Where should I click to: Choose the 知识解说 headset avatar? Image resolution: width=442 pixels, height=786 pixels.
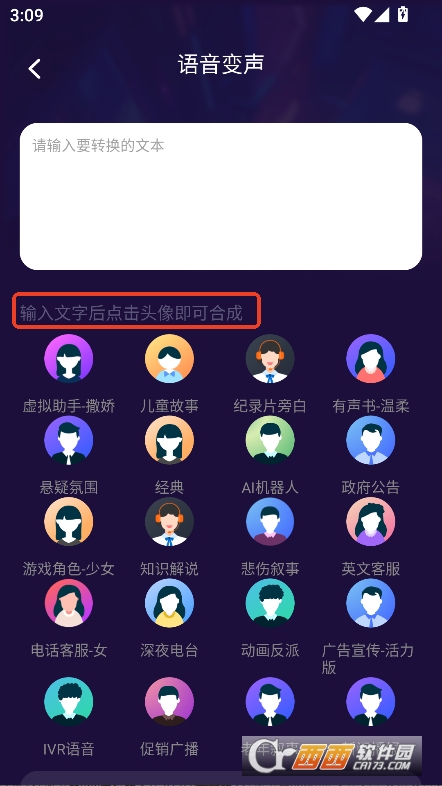click(169, 522)
